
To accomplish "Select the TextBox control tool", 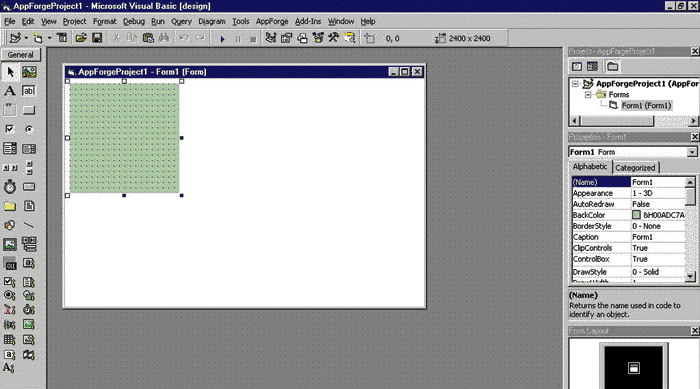I will [29, 91].
